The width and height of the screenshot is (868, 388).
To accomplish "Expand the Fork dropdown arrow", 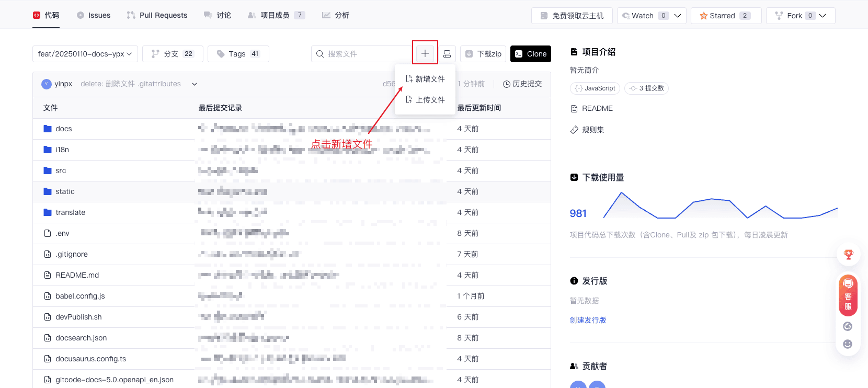I will pos(823,16).
